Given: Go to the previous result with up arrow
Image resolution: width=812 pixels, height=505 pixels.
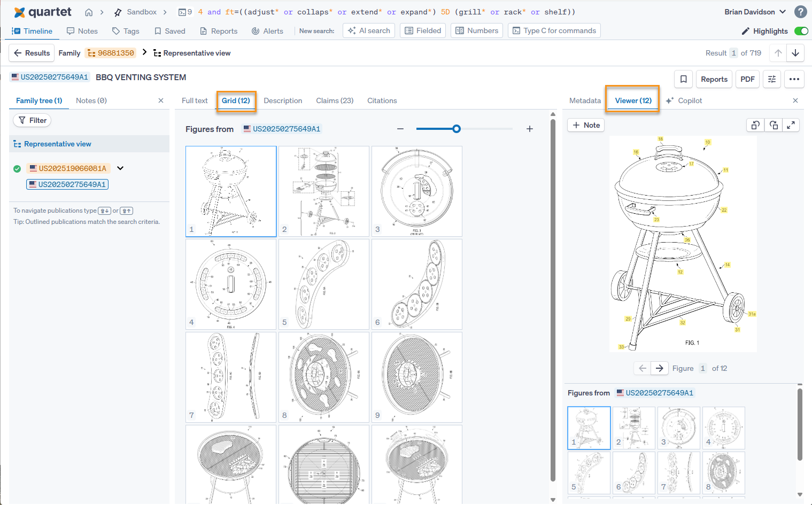Looking at the screenshot, I should [x=778, y=53].
